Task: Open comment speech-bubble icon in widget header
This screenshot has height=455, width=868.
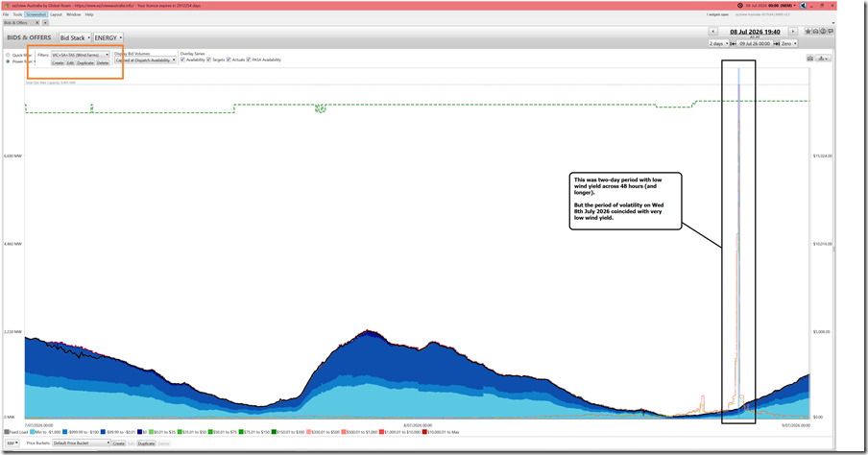Action: click(x=831, y=31)
